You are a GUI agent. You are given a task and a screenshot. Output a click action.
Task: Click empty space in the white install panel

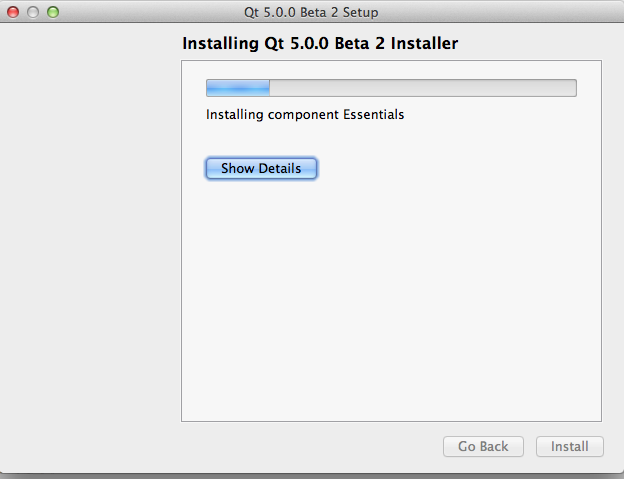pyautogui.click(x=390, y=300)
